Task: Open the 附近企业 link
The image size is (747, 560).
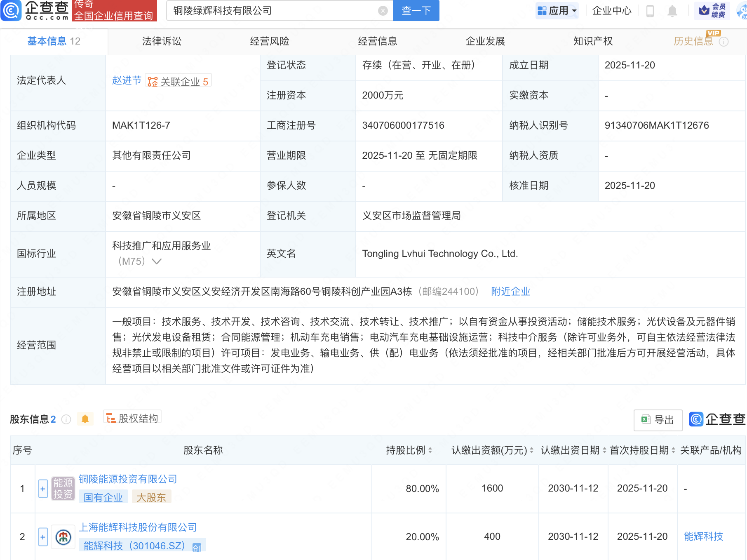Action: (x=510, y=292)
